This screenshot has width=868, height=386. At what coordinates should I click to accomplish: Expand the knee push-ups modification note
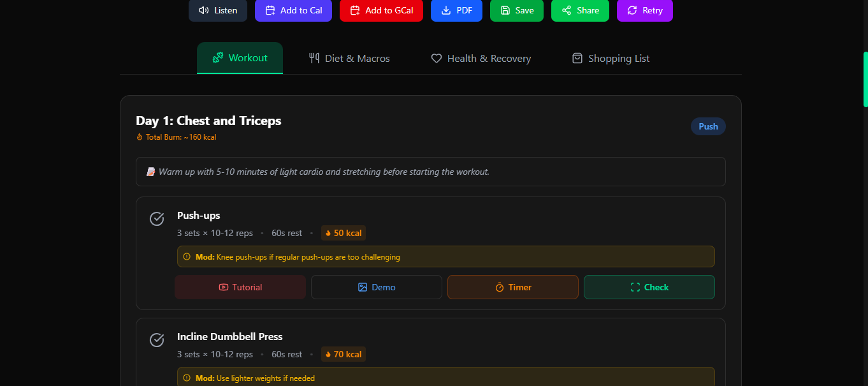tap(445, 256)
